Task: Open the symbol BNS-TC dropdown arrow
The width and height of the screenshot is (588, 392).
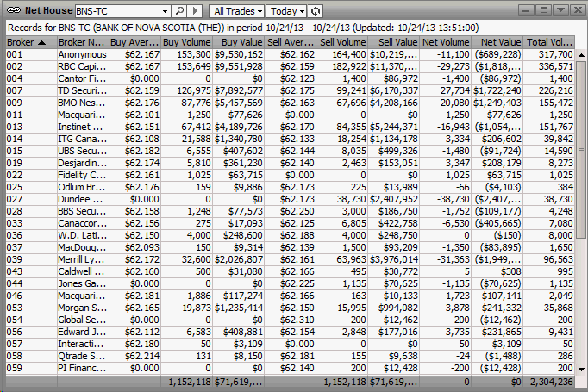Action: point(165,11)
